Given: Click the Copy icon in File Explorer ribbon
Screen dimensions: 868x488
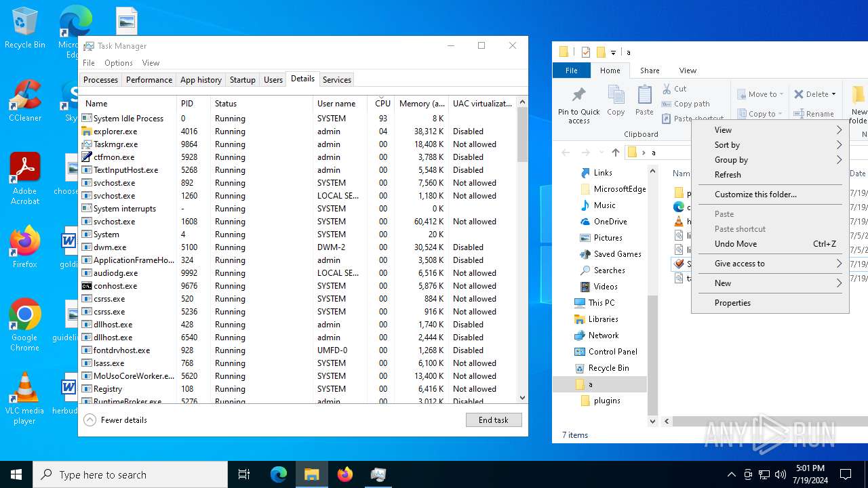Looking at the screenshot, I should pyautogui.click(x=616, y=100).
